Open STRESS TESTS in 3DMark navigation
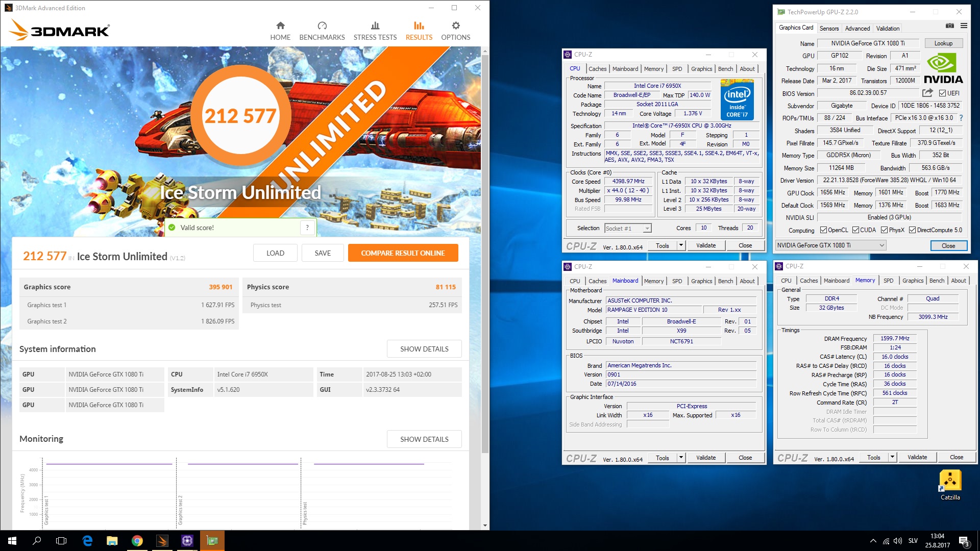This screenshot has height=551, width=980. point(375,31)
